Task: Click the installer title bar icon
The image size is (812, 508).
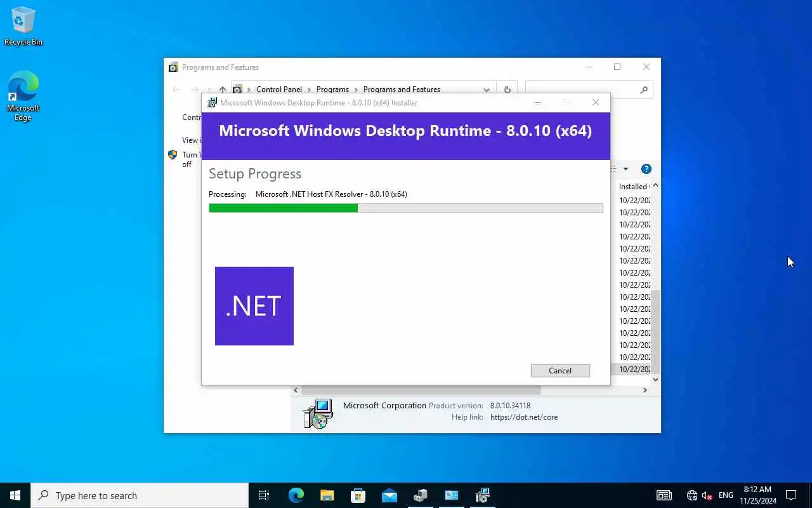Action: coord(213,102)
